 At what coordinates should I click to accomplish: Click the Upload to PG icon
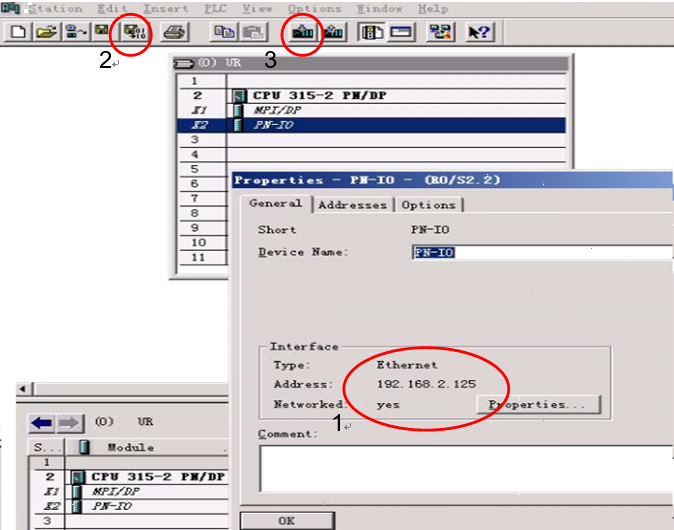tap(333, 32)
